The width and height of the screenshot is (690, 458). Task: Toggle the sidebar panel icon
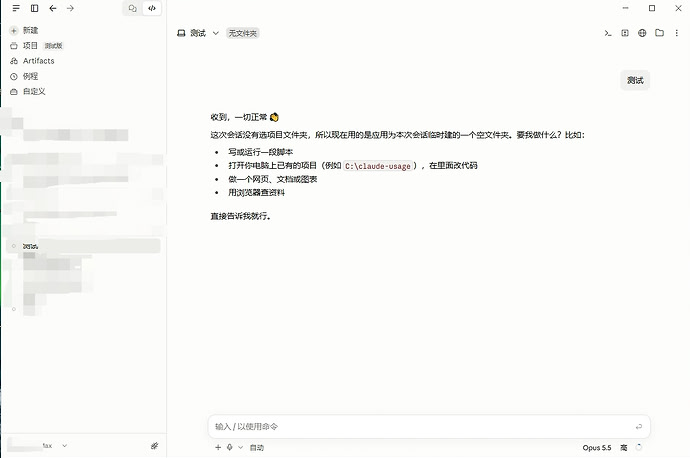pos(34,8)
